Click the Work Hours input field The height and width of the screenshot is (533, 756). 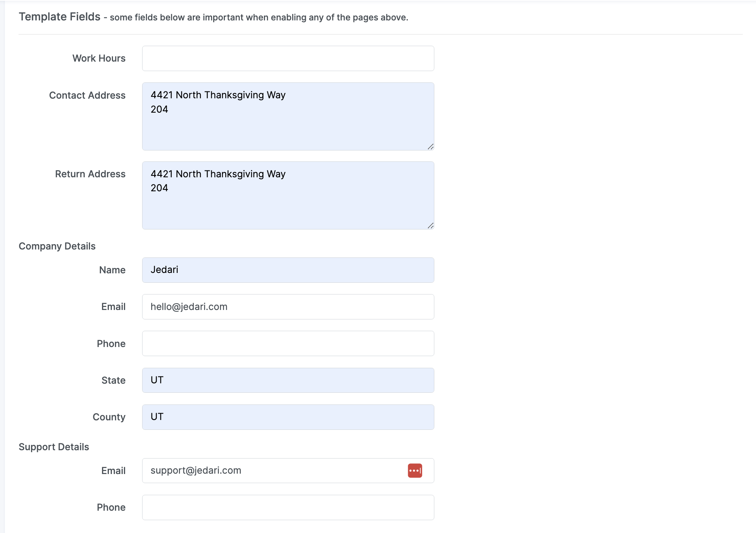288,58
